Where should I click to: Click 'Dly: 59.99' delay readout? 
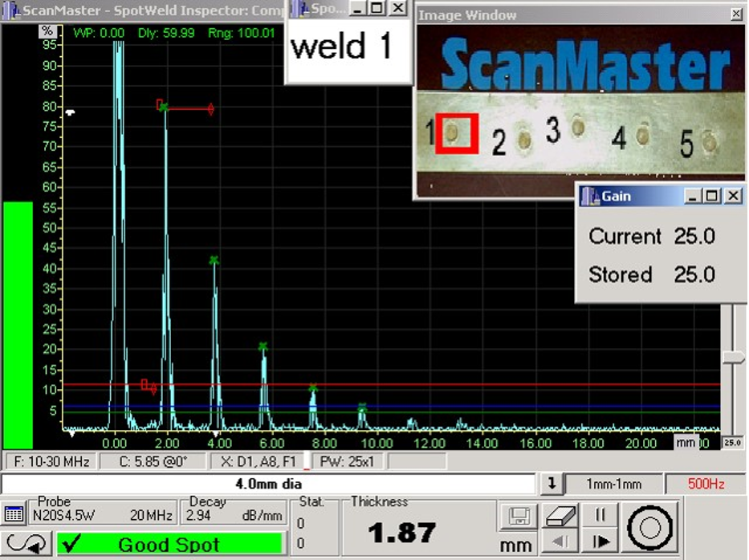(x=166, y=33)
